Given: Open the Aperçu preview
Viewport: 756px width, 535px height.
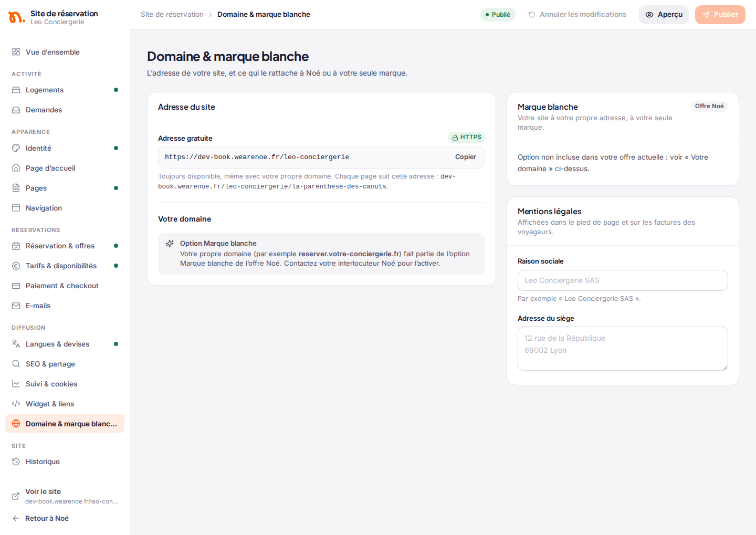Looking at the screenshot, I should pyautogui.click(x=664, y=15).
